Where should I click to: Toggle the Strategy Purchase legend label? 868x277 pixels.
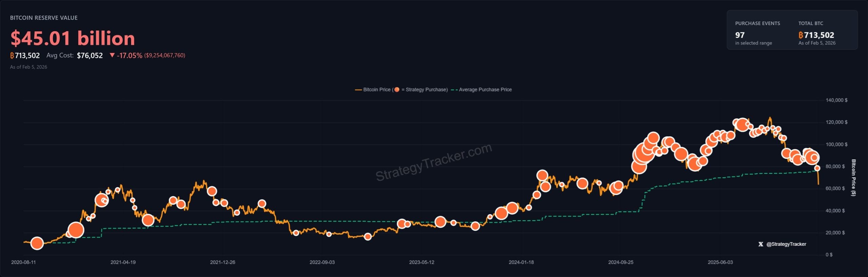[427, 90]
